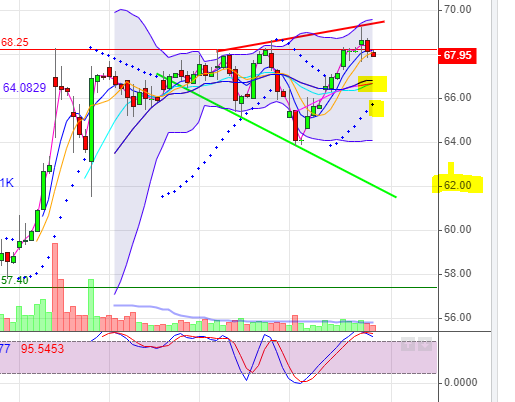Click the tallest red volume bar
This screenshot has width=515, height=402.
[x=55, y=287]
